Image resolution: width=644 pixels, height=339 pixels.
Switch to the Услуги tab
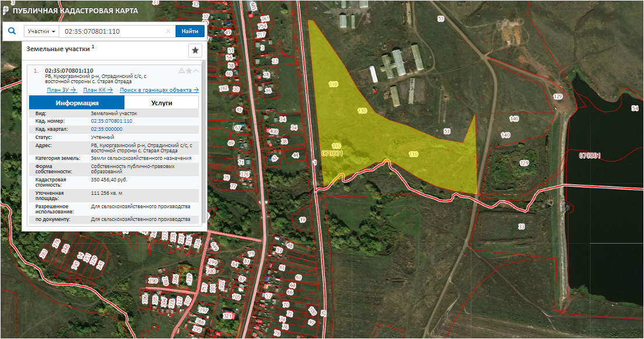coord(161,102)
